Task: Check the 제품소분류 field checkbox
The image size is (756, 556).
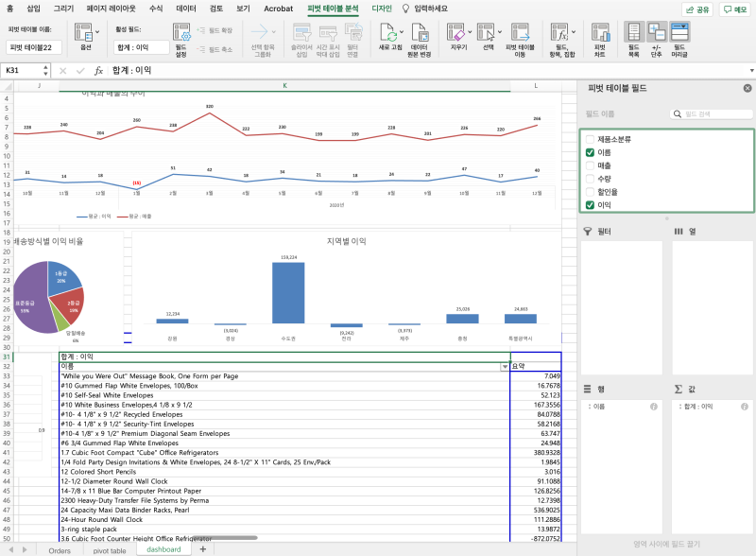Action: click(x=590, y=140)
